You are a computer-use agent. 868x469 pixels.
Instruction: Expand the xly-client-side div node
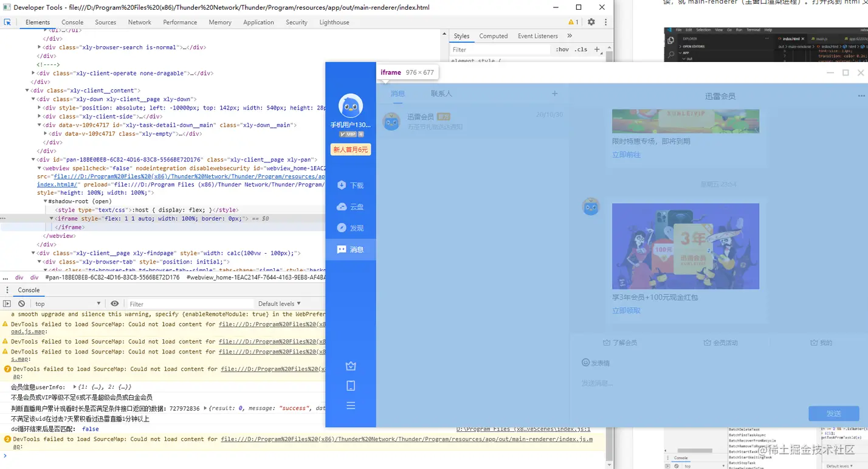pos(40,116)
